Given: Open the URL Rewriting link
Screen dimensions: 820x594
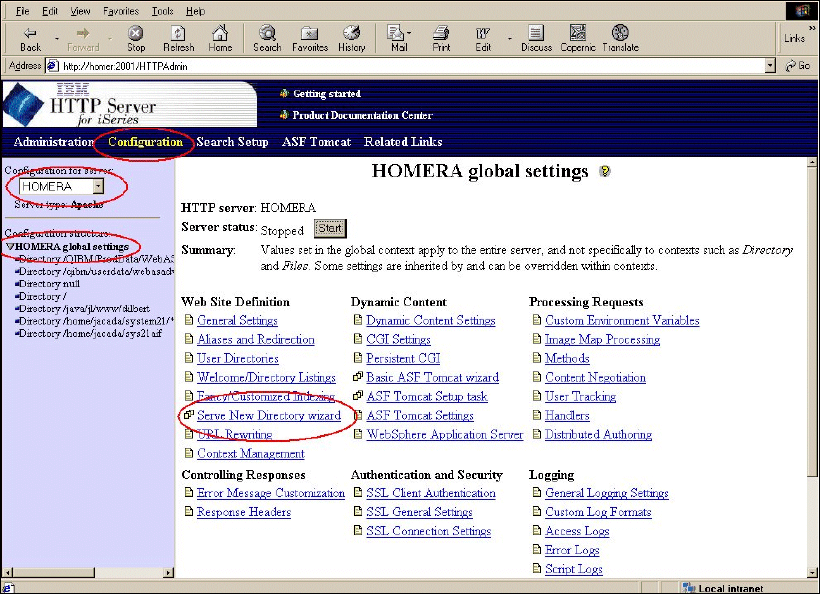Looking at the screenshot, I should pos(234,434).
